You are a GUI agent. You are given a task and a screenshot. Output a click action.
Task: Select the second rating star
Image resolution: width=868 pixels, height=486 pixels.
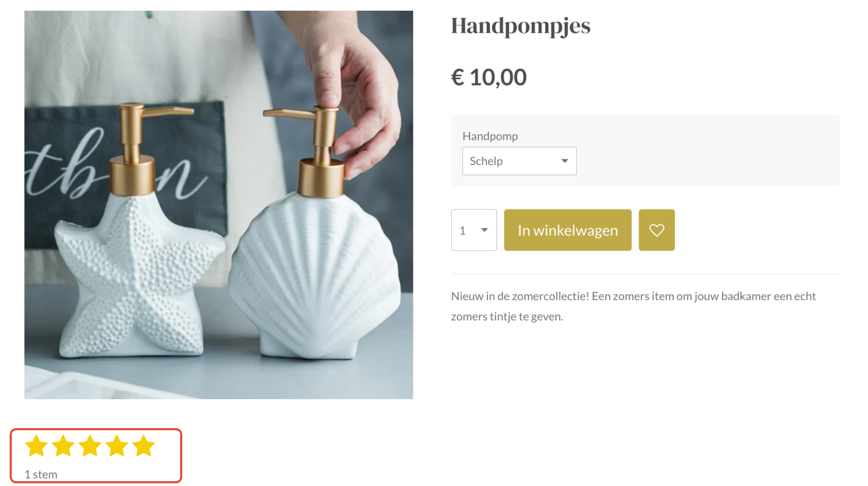(63, 446)
